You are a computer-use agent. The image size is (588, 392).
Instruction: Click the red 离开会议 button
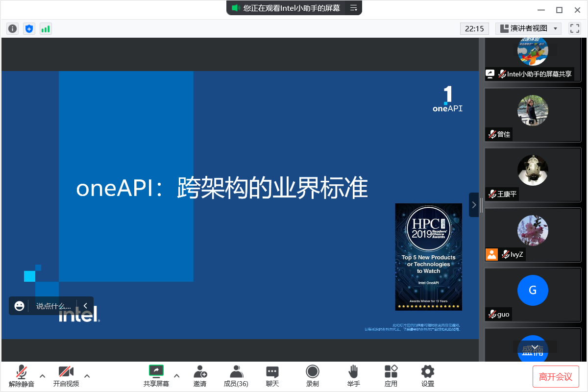click(x=556, y=376)
